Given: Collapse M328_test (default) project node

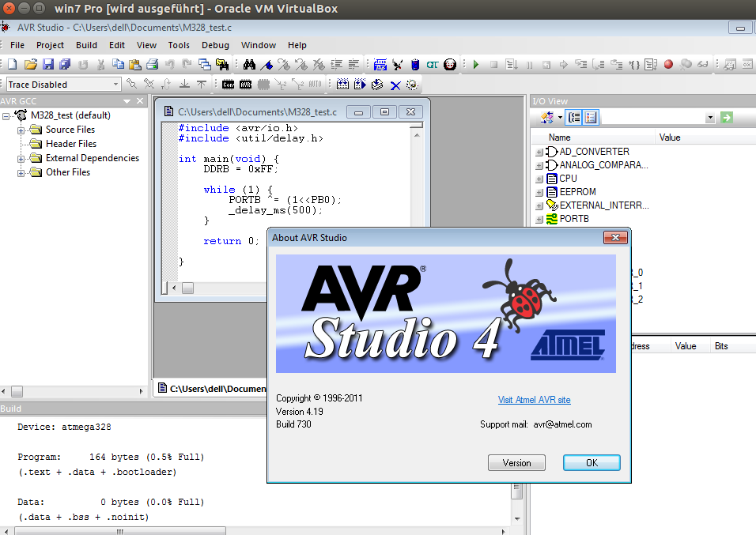Looking at the screenshot, I should [6, 116].
